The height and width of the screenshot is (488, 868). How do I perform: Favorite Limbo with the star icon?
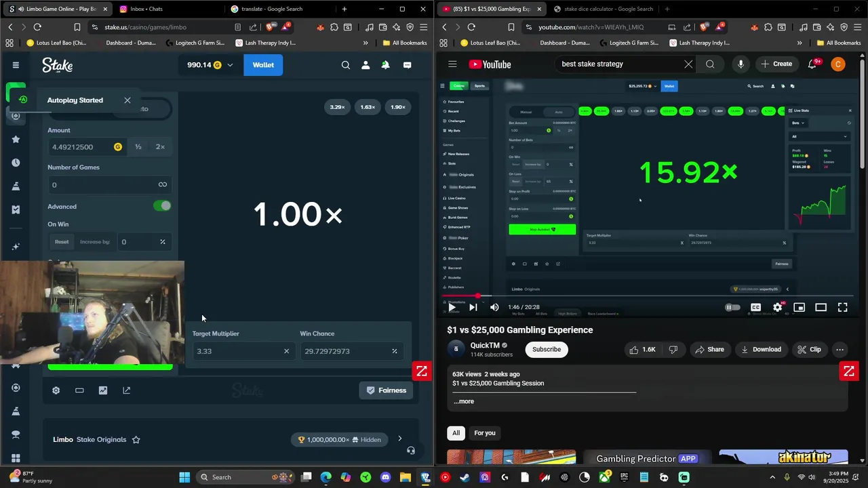136,440
